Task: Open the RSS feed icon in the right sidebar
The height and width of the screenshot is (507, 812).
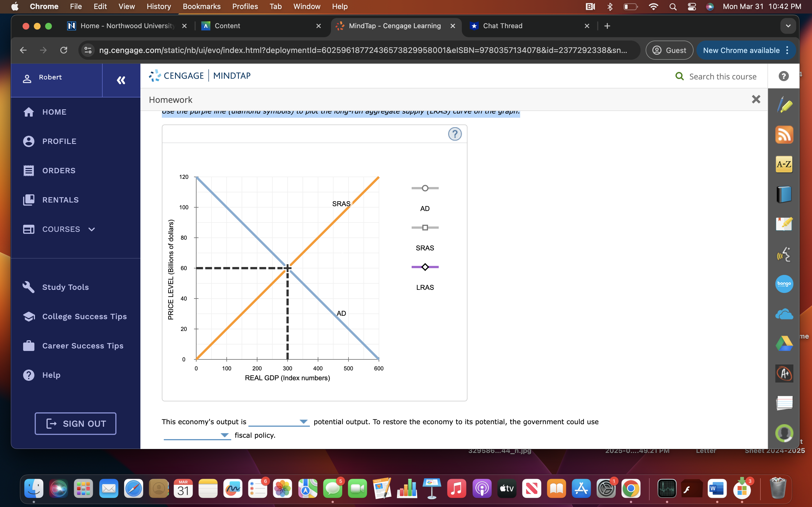Action: [784, 134]
